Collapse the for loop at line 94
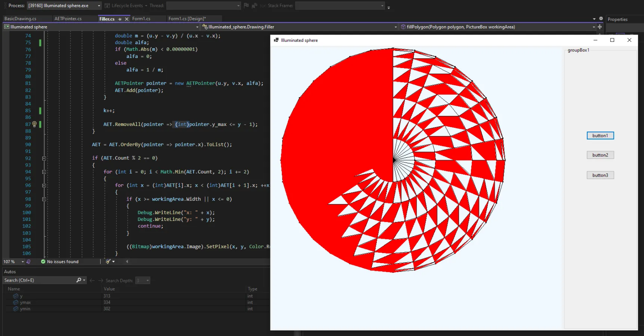Image resolution: width=644 pixels, height=336 pixels. point(44,172)
